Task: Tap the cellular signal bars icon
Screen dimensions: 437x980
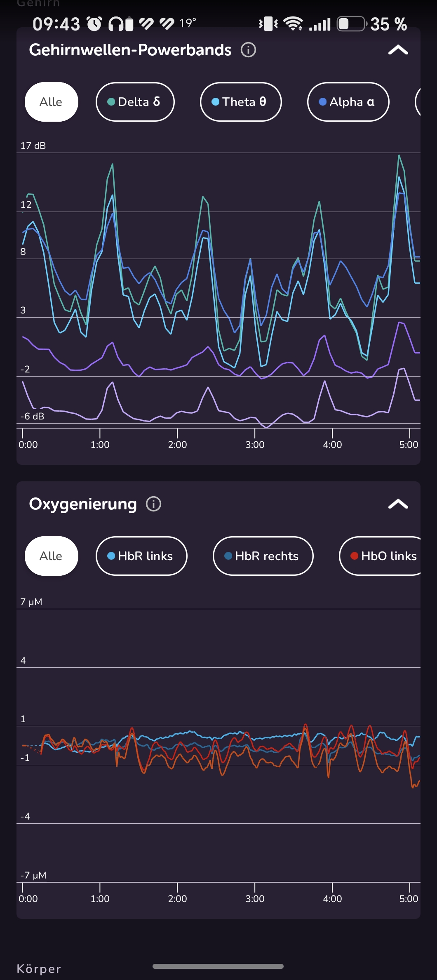Action: click(320, 24)
